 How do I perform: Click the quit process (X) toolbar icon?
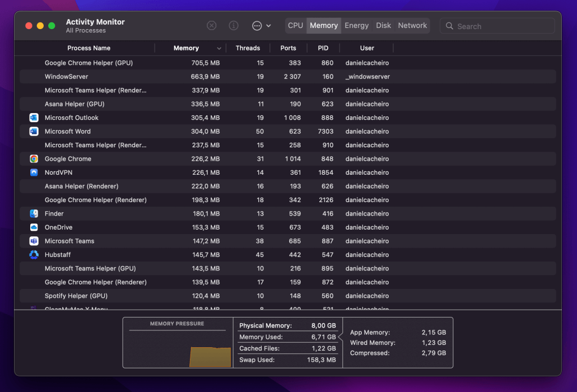211,25
